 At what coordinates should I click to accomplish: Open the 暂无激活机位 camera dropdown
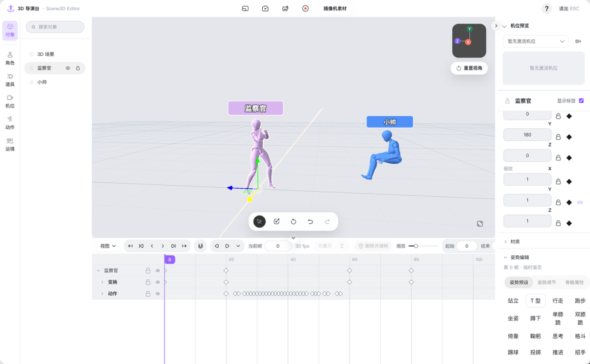tap(535, 41)
